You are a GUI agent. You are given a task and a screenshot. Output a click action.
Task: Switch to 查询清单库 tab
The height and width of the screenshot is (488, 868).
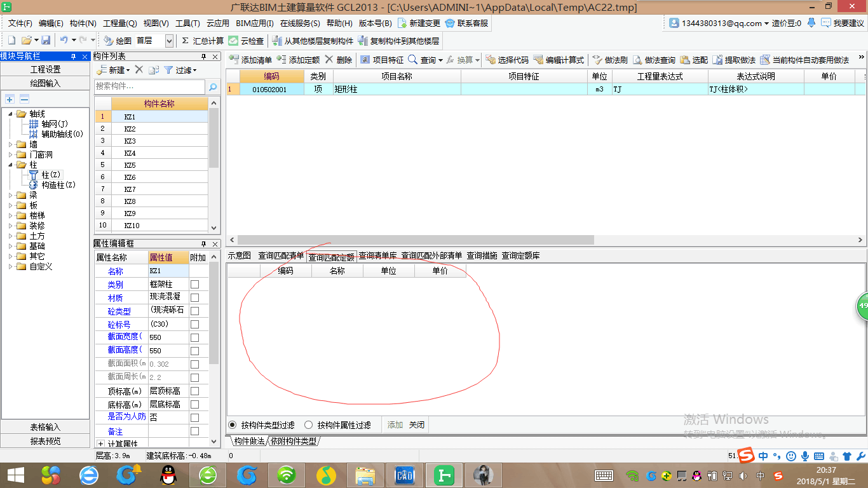(377, 255)
